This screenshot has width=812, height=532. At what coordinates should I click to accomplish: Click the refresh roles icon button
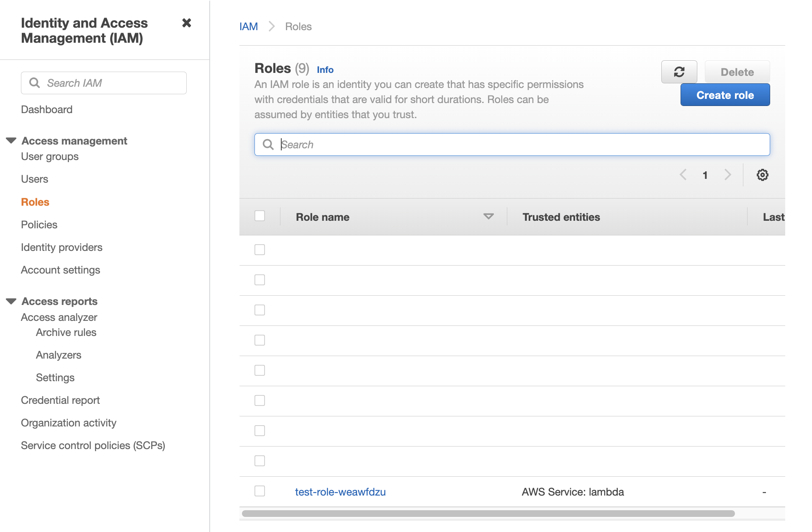tap(679, 72)
